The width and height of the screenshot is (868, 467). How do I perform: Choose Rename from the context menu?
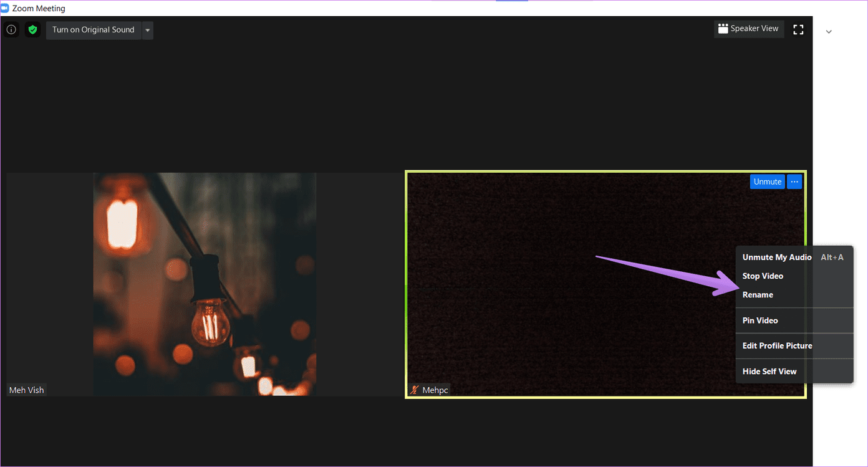pos(758,295)
